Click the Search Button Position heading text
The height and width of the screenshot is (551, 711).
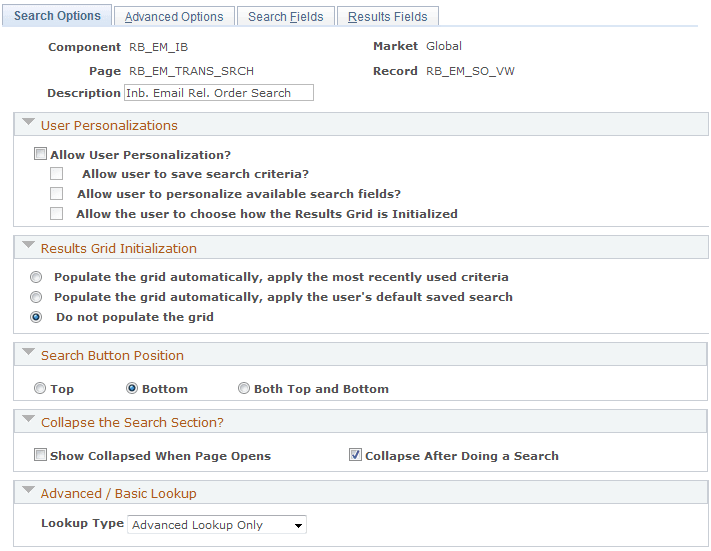point(112,356)
